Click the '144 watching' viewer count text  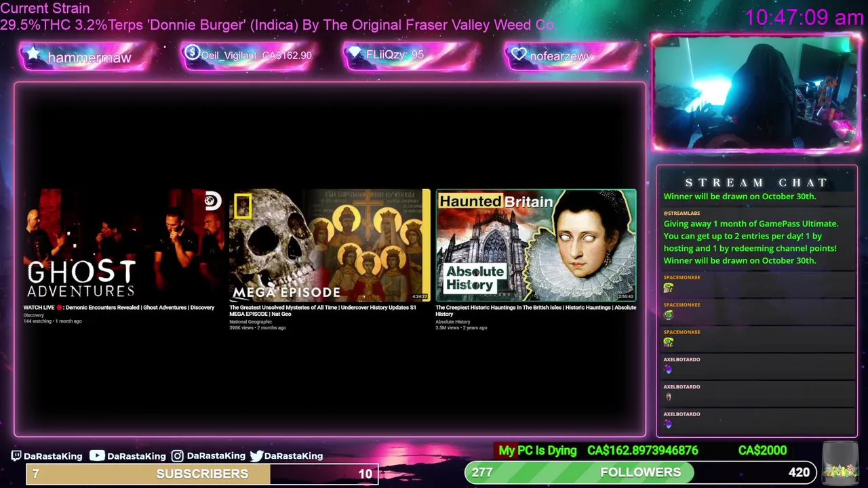tap(37, 321)
